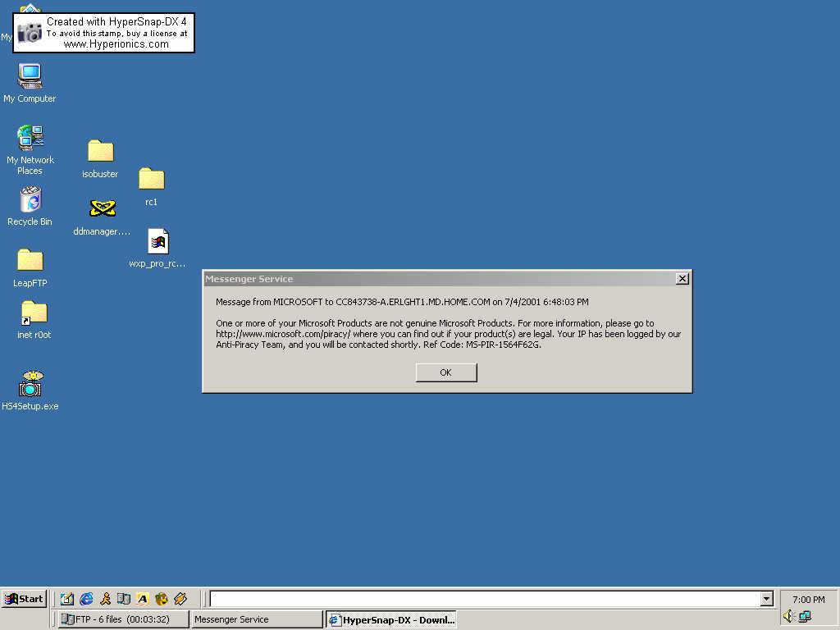Screen dimensions: 840x630
Task: Launch AOL Instant Messenger quick launch icon
Action: pos(106,599)
